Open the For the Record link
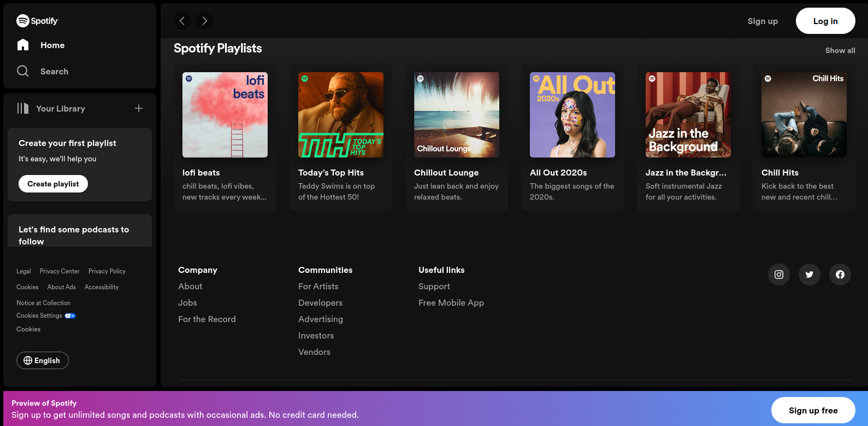868x426 pixels. pyautogui.click(x=207, y=319)
